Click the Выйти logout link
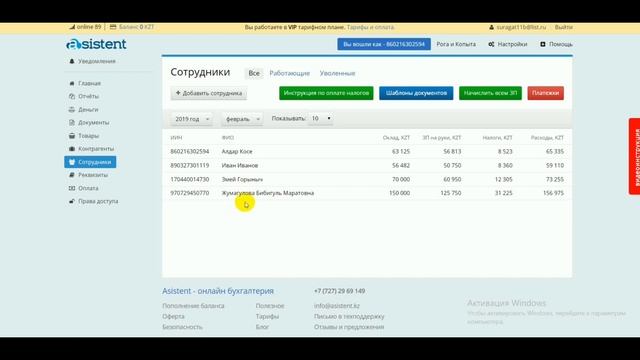The image size is (640, 360). [x=563, y=27]
